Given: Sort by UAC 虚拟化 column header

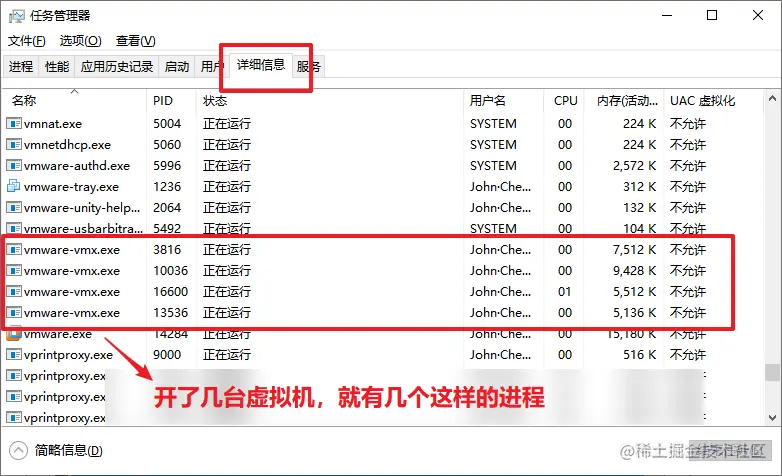Looking at the screenshot, I should coord(713,100).
